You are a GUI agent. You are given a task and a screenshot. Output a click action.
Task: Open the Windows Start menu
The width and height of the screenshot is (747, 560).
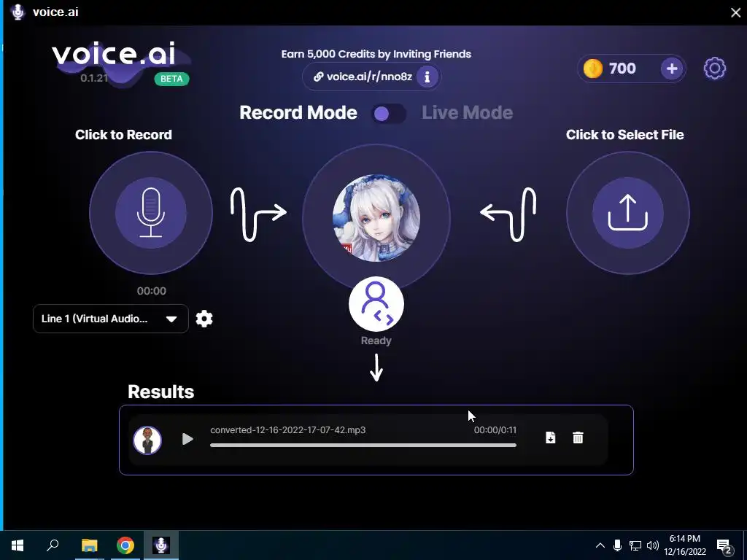click(18, 545)
